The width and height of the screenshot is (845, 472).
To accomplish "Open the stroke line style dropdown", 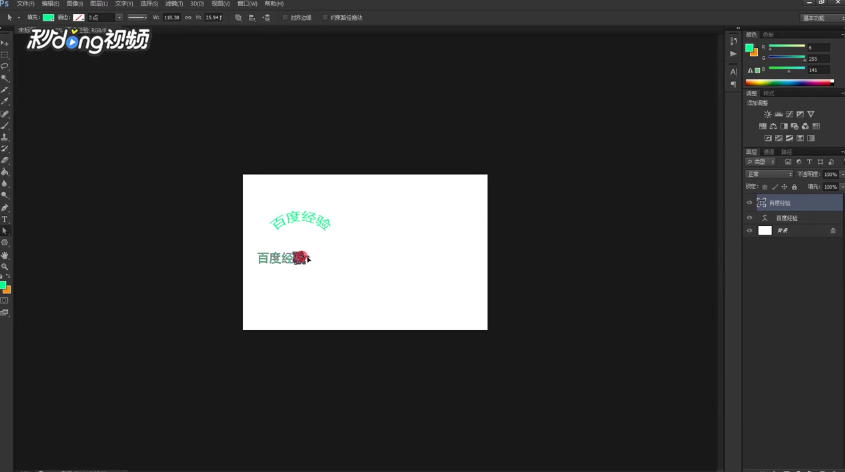I will click(137, 18).
